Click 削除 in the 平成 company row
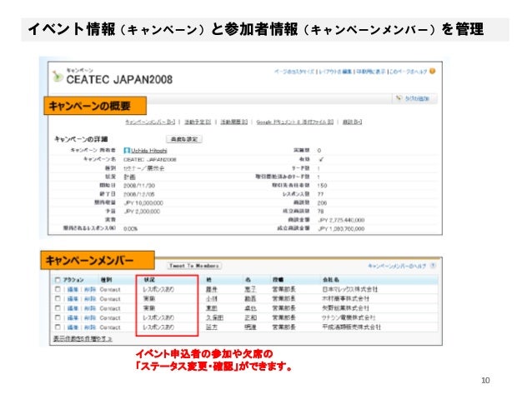This screenshot has height=399, width=532. pos(90,327)
